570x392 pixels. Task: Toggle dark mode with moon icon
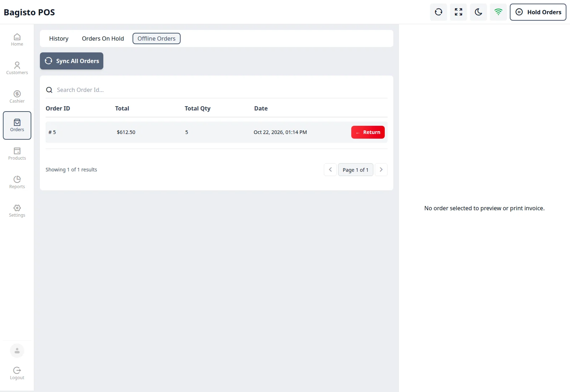478,12
